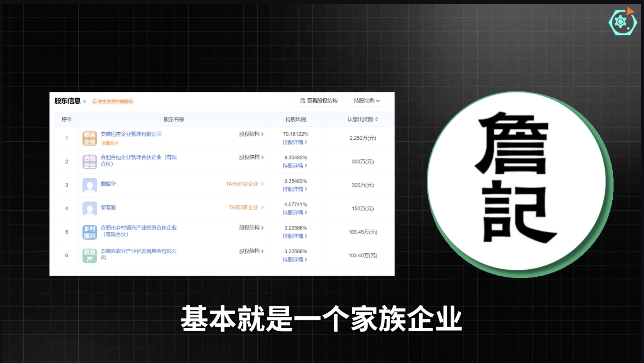Click the 发生变更时提醒我 bell reminder
This screenshot has height=363, width=644.
tap(113, 102)
